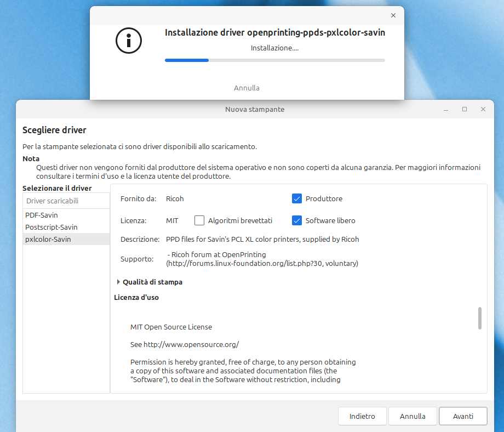The height and width of the screenshot is (432, 504).
Task: Select the Postscript-Savin driver
Action: 66,227
